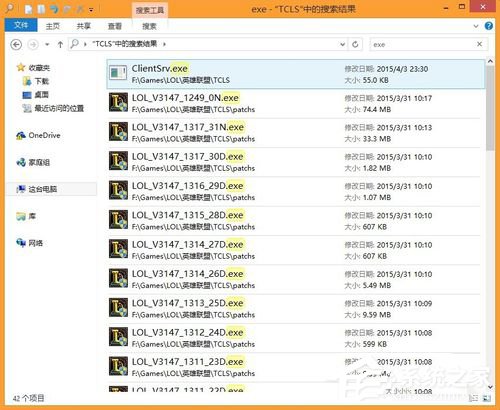Click the Forward navigation arrow

coord(33,44)
